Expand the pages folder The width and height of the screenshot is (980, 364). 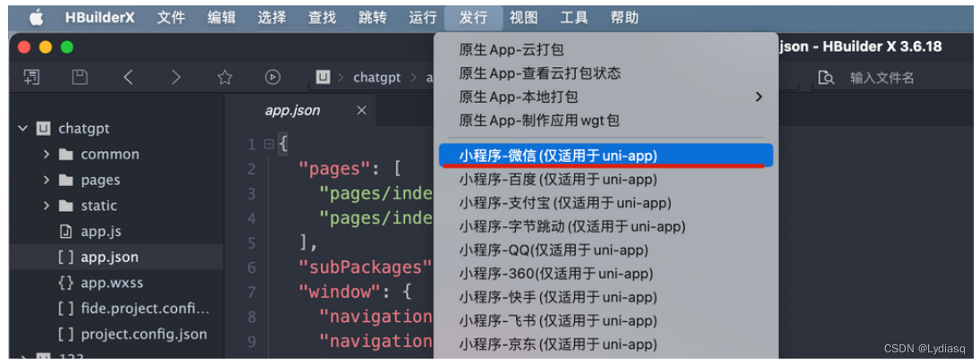click(x=46, y=180)
